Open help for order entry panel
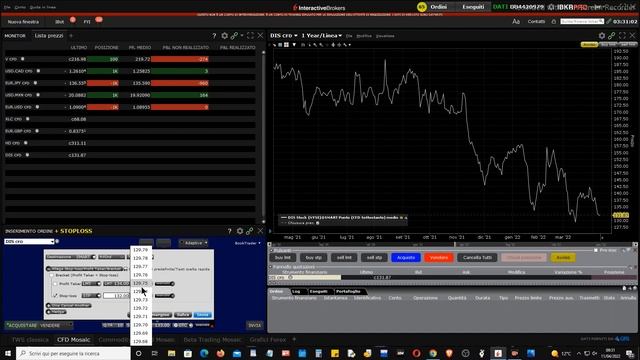 click(x=229, y=231)
